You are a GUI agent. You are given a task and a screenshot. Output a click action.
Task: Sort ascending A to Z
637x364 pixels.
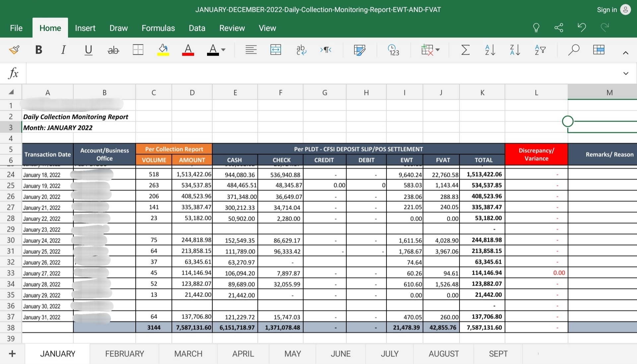tap(490, 50)
